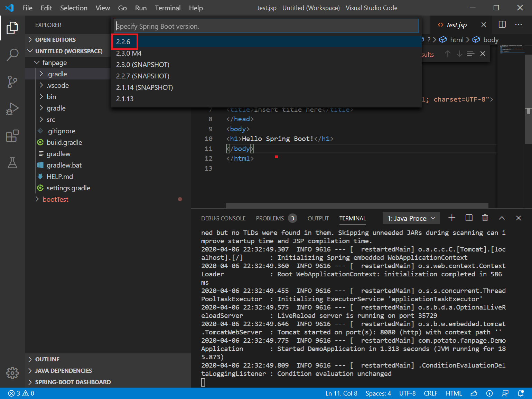This screenshot has width=532, height=399.
Task: Click the body breadcrumb item
Action: click(486, 40)
